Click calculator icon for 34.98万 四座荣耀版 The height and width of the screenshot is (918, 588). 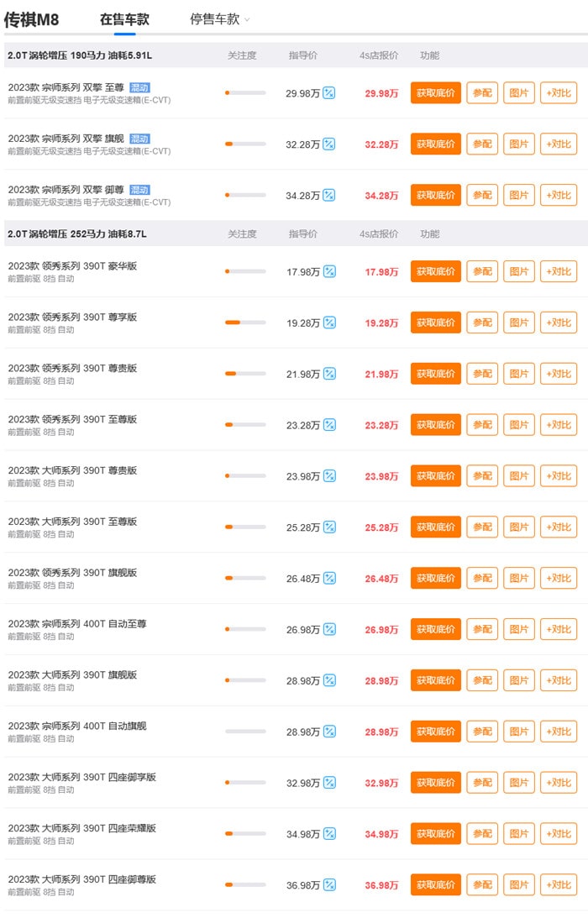click(x=330, y=834)
